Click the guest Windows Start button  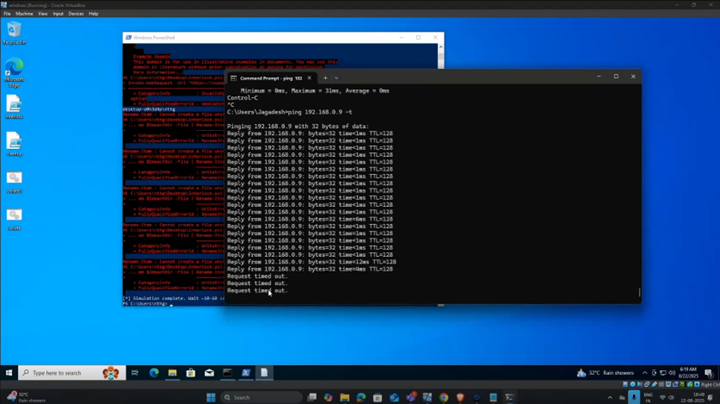9,373
